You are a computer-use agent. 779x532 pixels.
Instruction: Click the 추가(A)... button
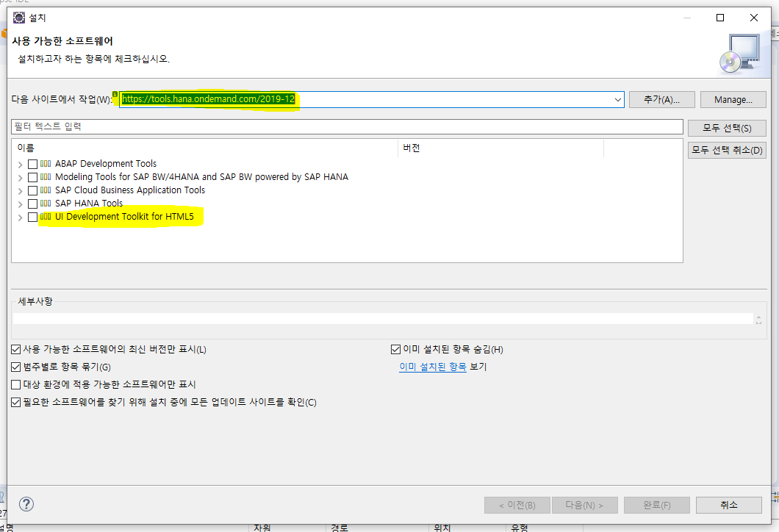(x=661, y=99)
